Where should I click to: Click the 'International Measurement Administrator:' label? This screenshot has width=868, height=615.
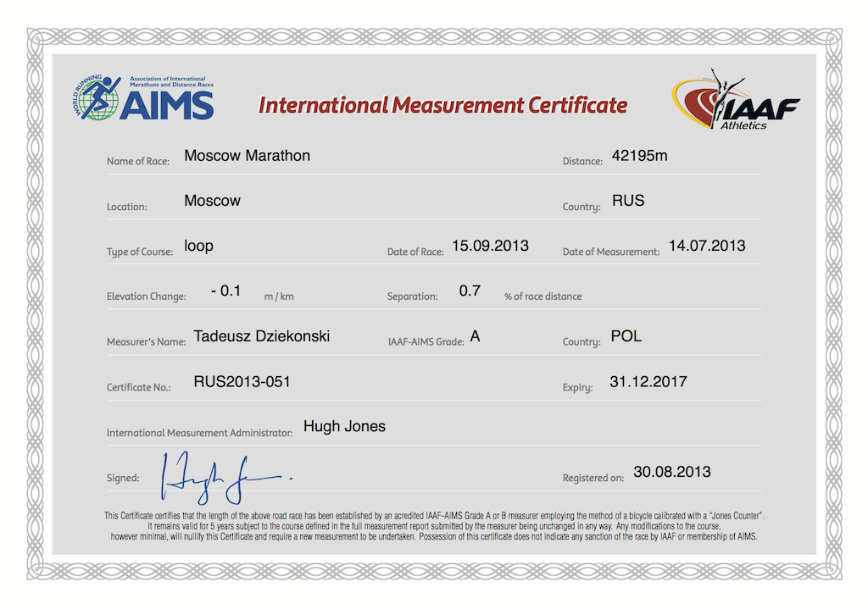coord(200,433)
